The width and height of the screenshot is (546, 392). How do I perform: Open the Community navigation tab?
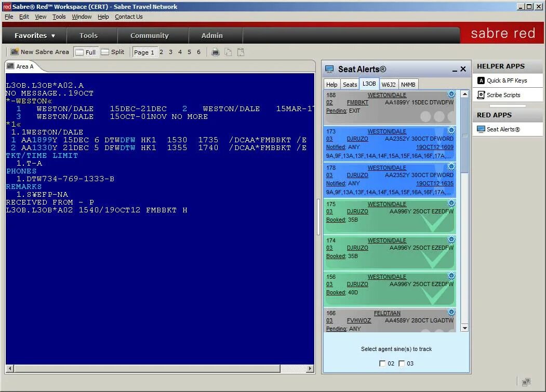150,35
